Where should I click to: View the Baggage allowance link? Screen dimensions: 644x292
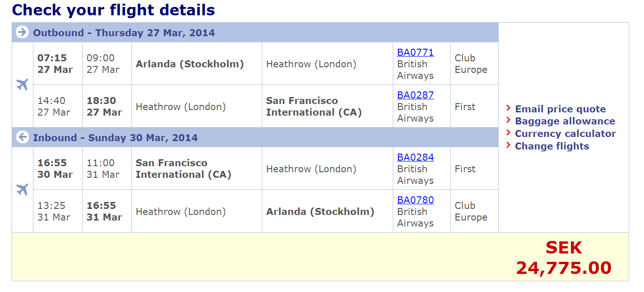click(x=565, y=121)
